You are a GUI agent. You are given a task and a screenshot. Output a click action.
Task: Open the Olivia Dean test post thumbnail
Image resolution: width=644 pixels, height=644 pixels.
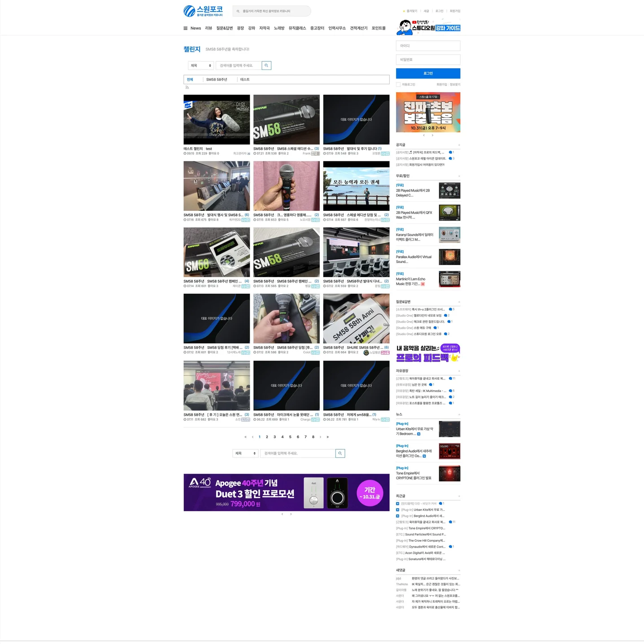pos(217,119)
